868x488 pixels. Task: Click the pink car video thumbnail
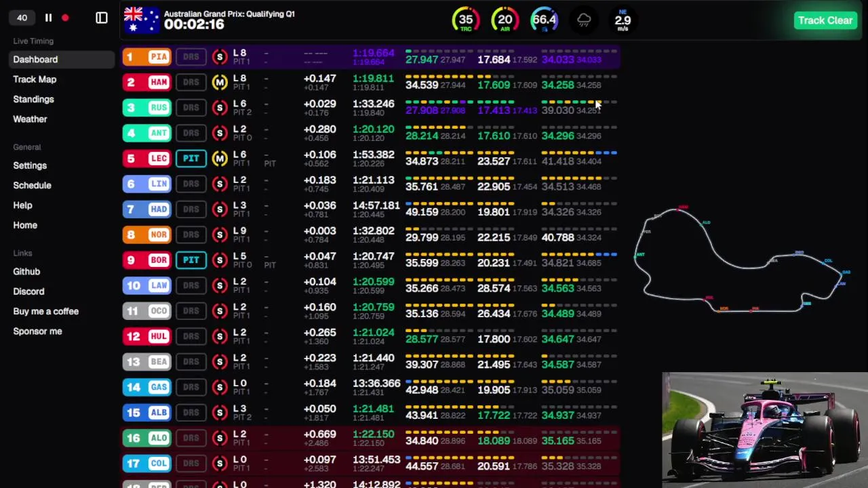click(765, 430)
